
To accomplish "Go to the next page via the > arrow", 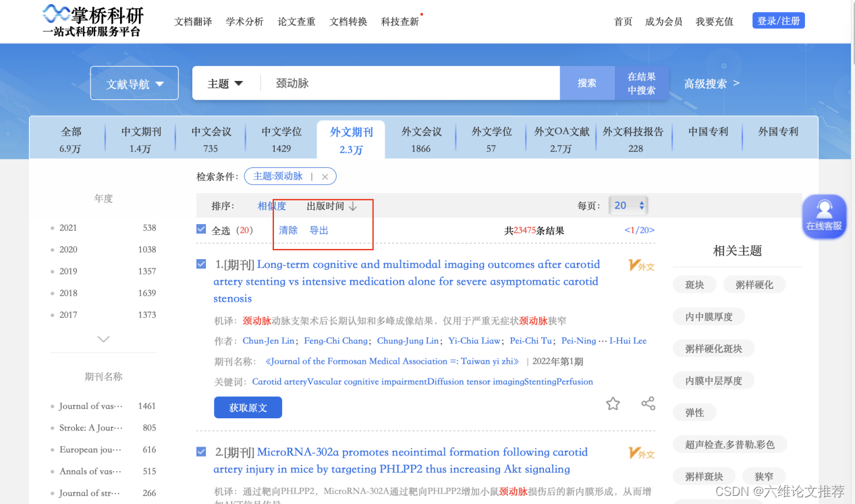I will click(651, 230).
